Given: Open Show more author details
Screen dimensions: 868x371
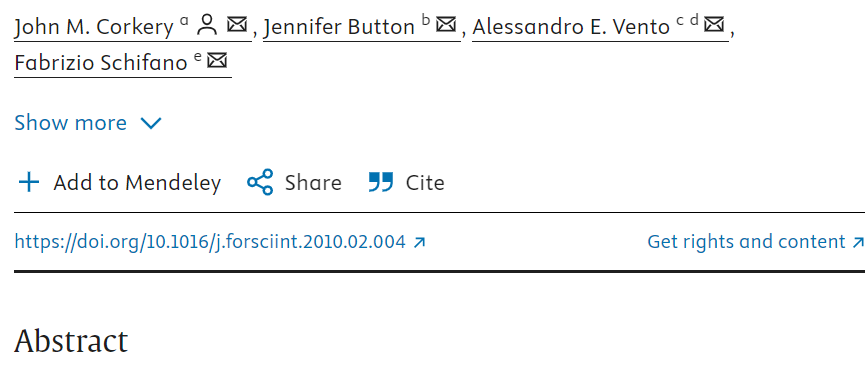Looking at the screenshot, I should pos(88,123).
